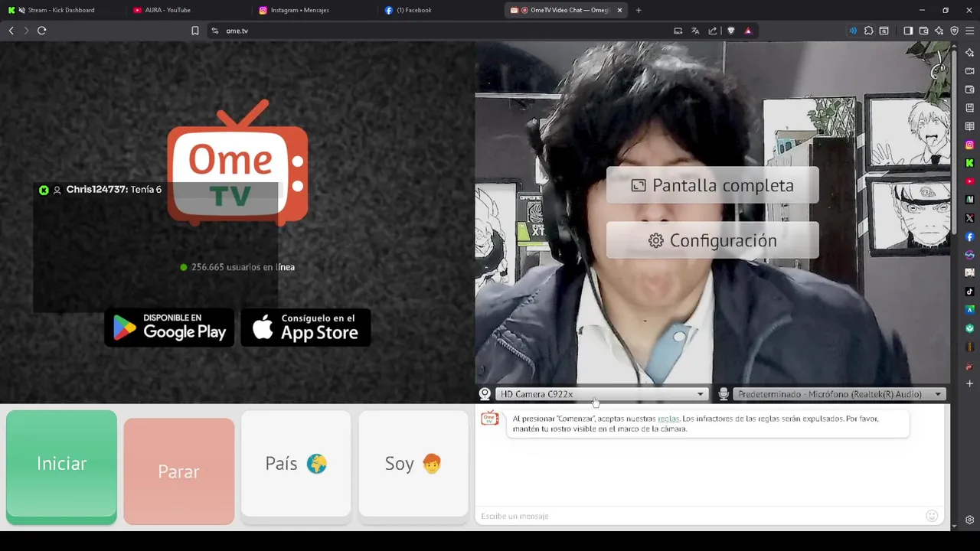Open Brave Rewards triangle icon
This screenshot has width=980, height=551.
[x=748, y=31]
